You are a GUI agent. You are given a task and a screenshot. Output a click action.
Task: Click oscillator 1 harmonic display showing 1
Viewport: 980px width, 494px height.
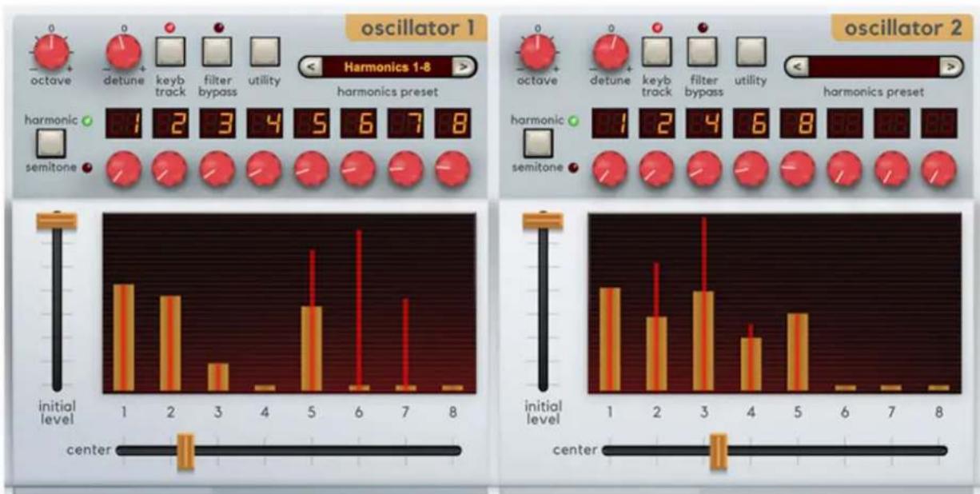pyautogui.click(x=123, y=125)
